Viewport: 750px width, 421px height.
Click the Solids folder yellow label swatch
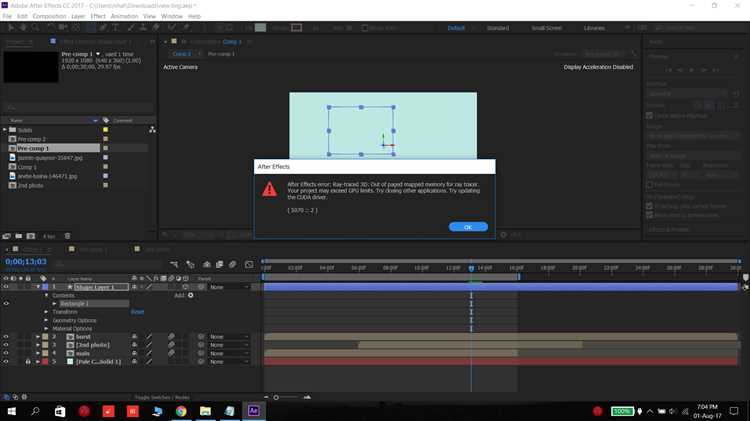click(106, 130)
